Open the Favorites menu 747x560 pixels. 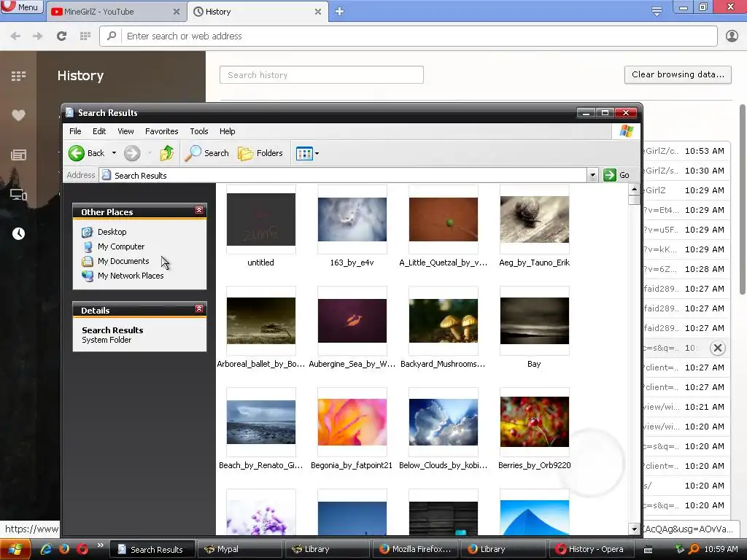[161, 131]
